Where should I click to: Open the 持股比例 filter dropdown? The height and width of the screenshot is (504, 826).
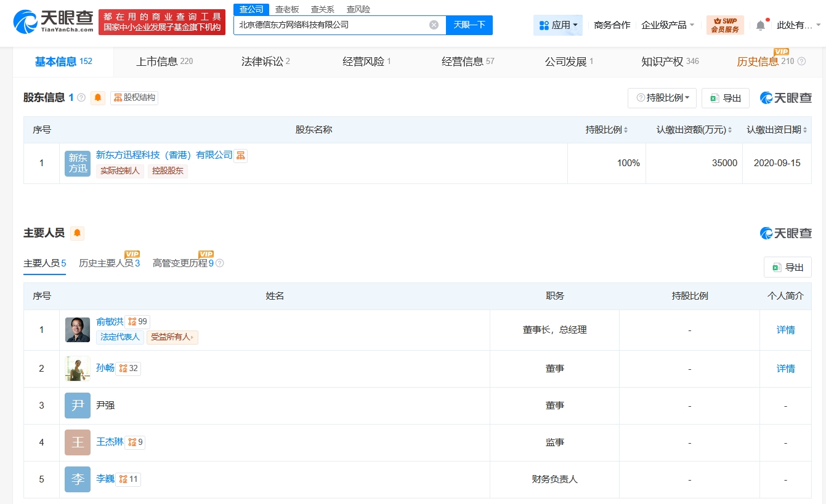click(662, 98)
